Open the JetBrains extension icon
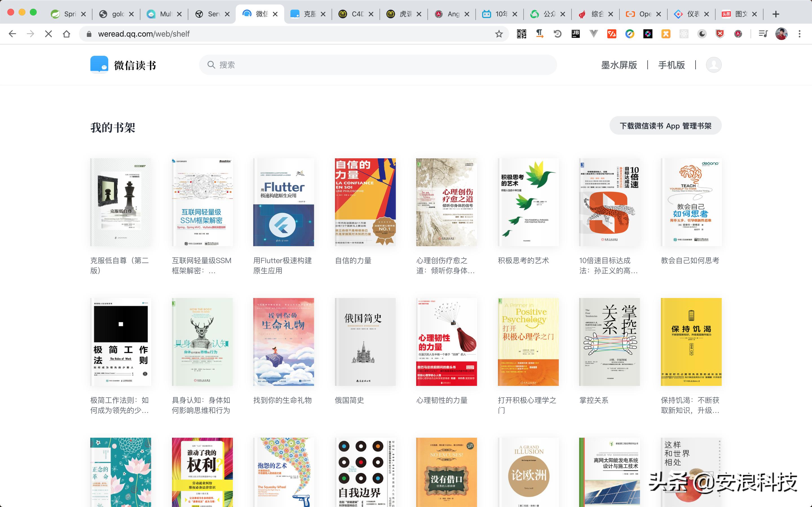This screenshot has width=812, height=507. (575, 34)
